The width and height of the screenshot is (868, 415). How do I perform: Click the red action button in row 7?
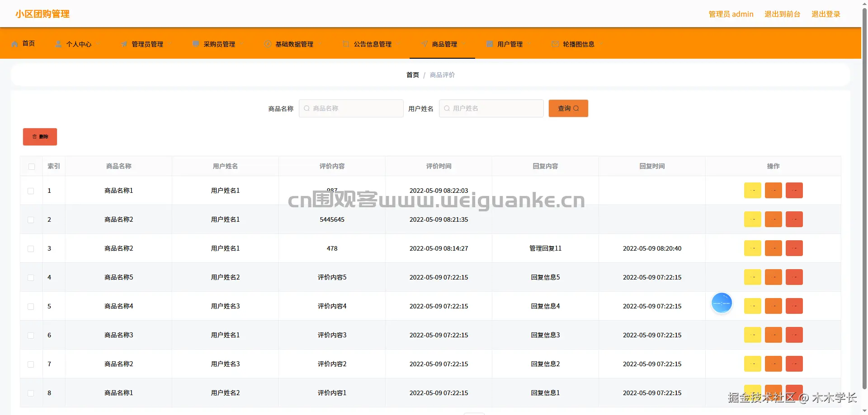point(794,364)
